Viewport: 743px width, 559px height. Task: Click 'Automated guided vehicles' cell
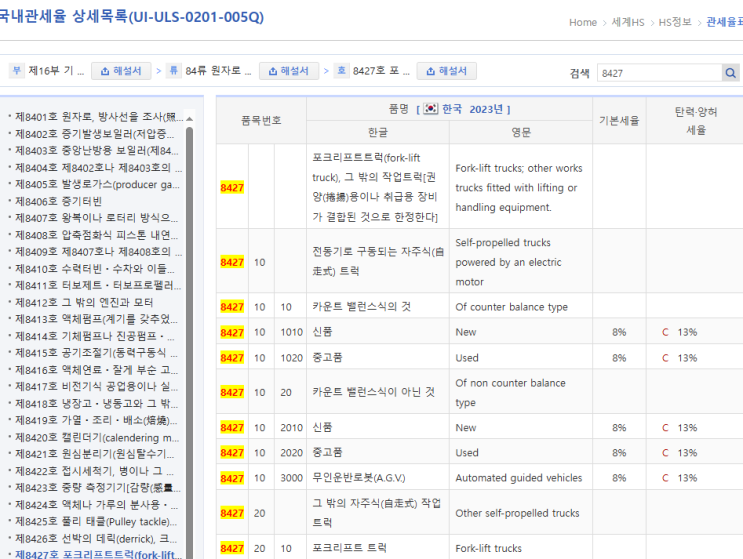(520, 478)
